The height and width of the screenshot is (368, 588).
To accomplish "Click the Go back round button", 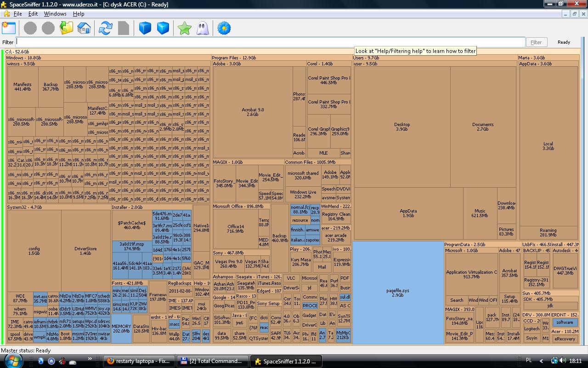I will (x=30, y=28).
